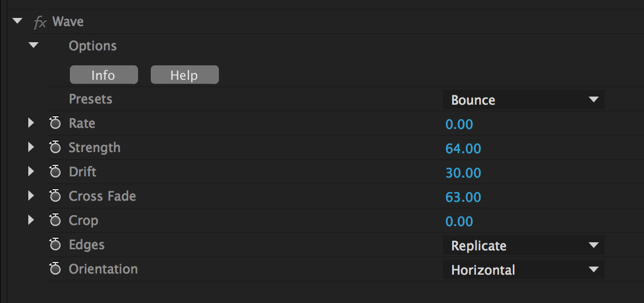Toggle the Drift stopwatch keyframe icon

click(x=55, y=172)
